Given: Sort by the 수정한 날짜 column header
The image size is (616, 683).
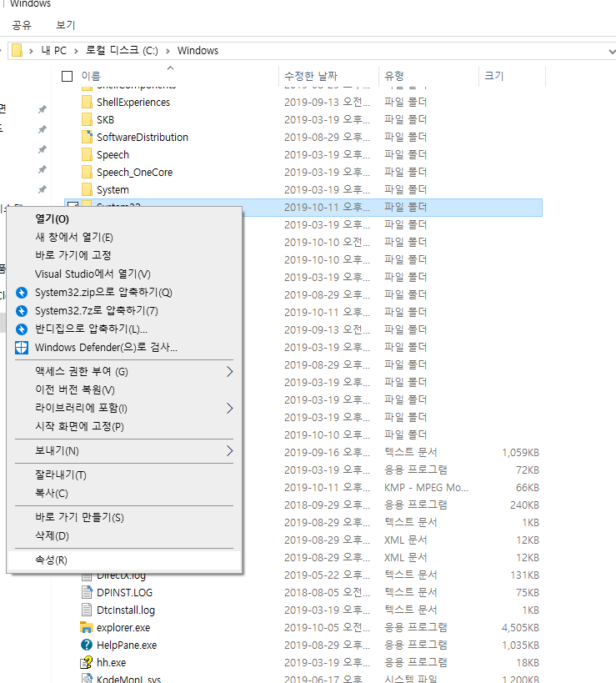Looking at the screenshot, I should coord(311,76).
